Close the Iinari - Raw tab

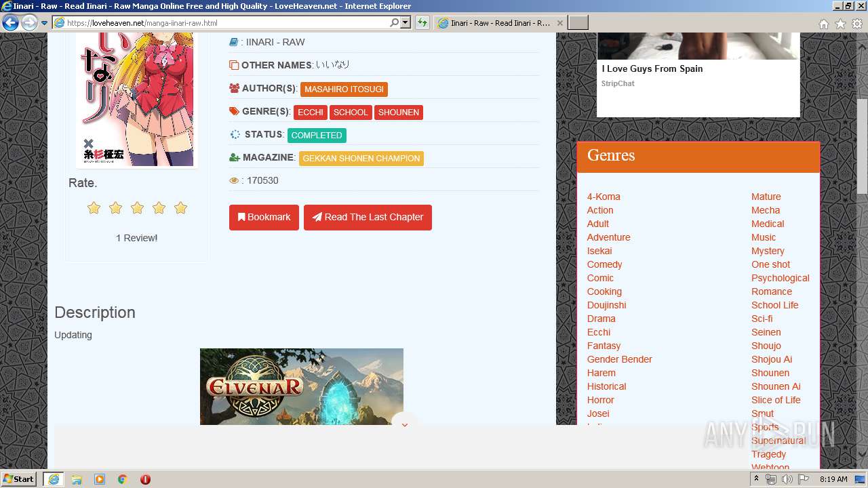(559, 23)
